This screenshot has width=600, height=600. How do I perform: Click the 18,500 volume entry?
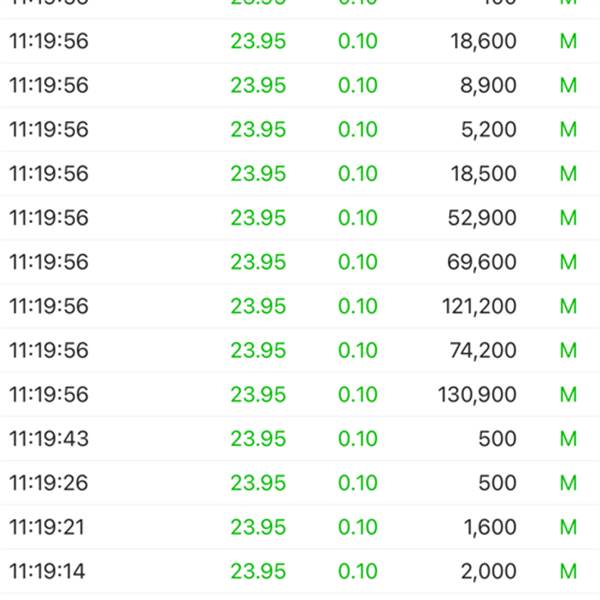click(481, 174)
